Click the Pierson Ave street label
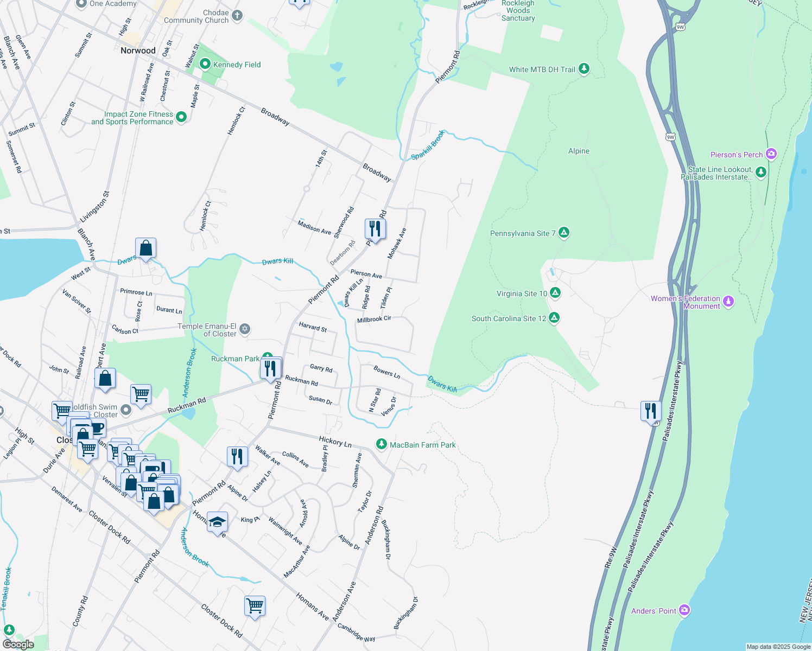 click(x=366, y=273)
